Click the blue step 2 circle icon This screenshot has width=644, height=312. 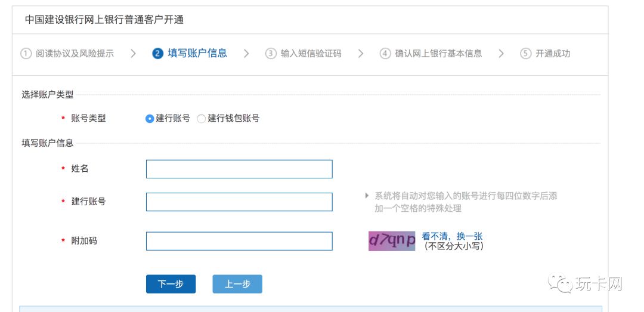tap(157, 54)
